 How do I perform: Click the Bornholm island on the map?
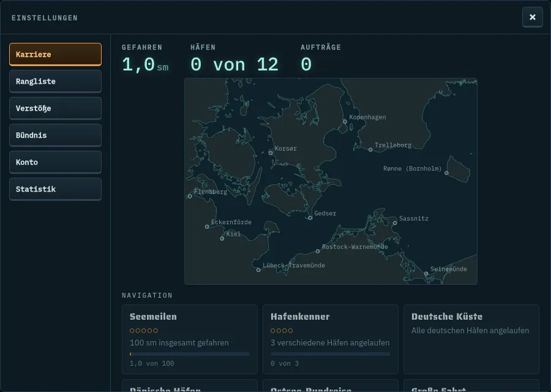[459, 169]
